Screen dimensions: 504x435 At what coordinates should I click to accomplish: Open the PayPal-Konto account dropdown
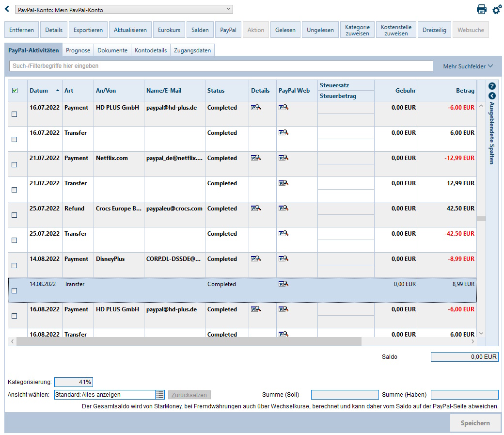(124, 9)
